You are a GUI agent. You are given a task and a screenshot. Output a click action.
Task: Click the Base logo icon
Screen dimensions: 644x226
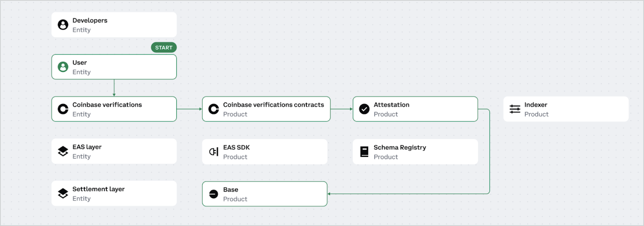click(x=214, y=194)
